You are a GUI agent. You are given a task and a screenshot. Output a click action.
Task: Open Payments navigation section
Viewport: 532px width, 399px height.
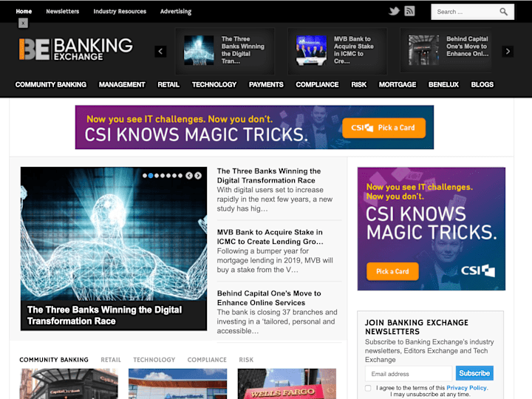[x=266, y=84]
